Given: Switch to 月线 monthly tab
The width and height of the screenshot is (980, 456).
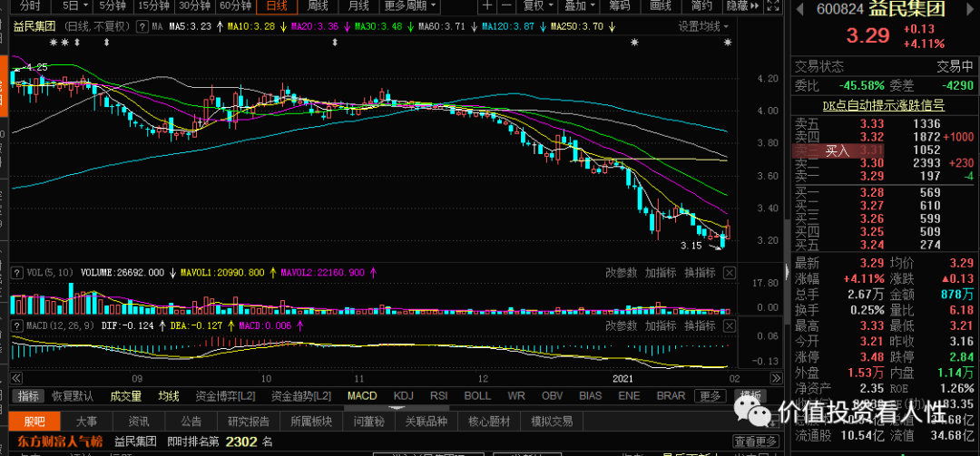Looking at the screenshot, I should 358,6.
